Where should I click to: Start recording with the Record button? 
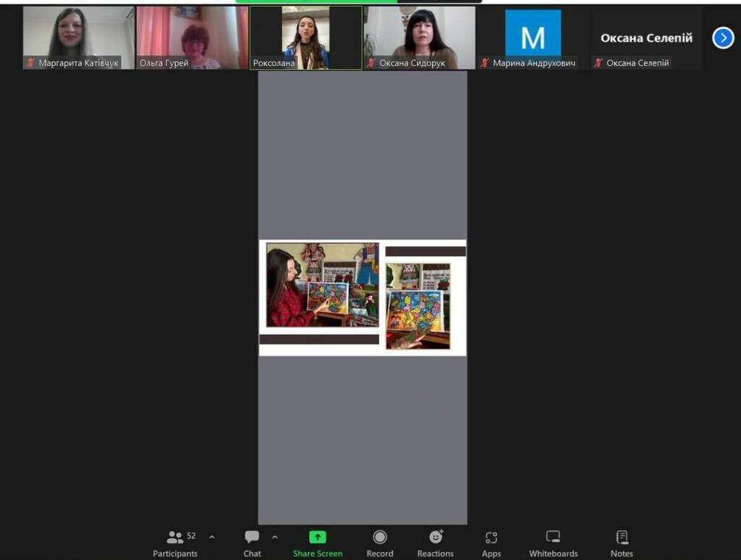[379, 543]
